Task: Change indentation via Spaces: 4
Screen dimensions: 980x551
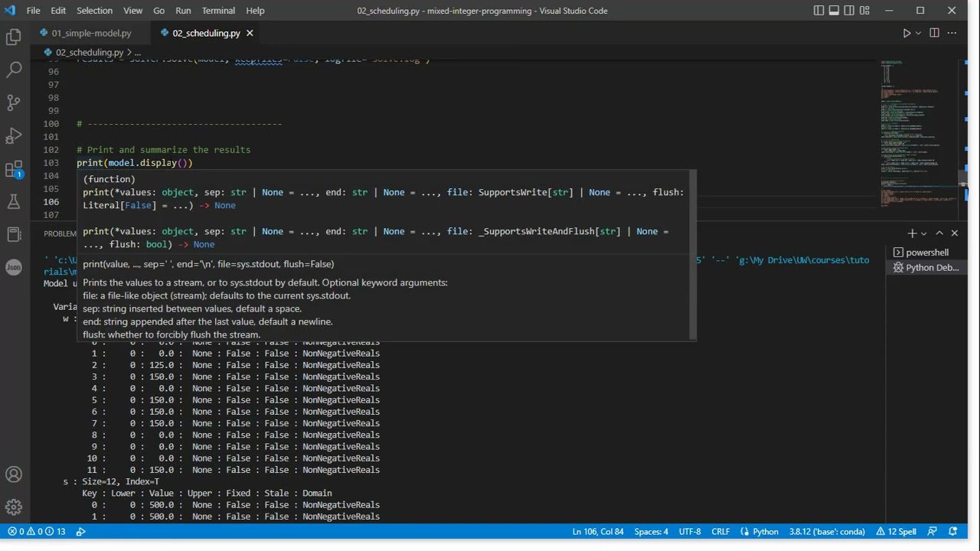Action: click(651, 531)
